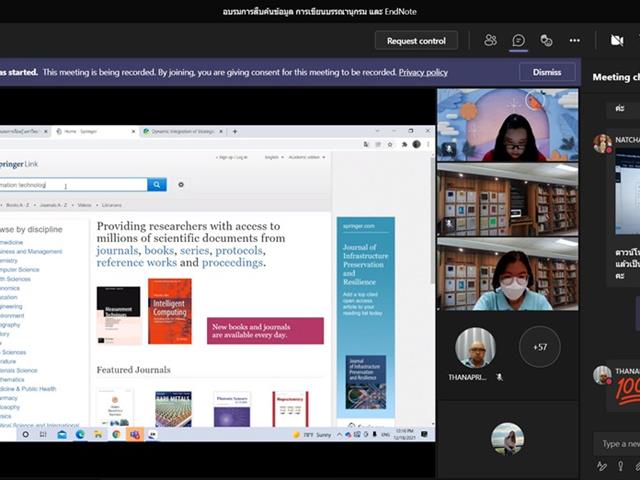
Task: Select Business and Management discipline
Action: pos(31,251)
